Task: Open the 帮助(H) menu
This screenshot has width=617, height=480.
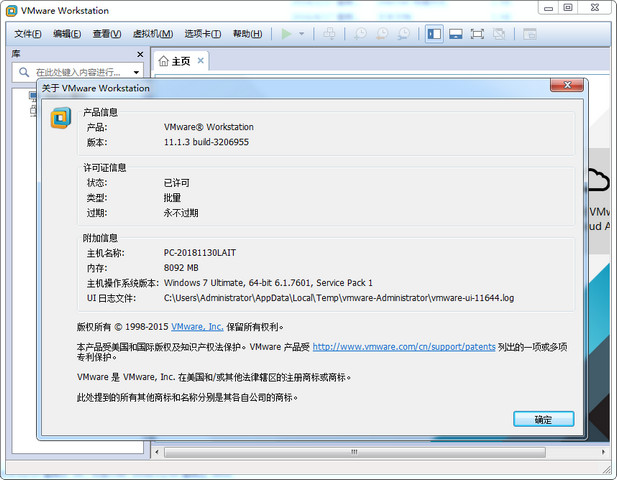Action: (247, 34)
